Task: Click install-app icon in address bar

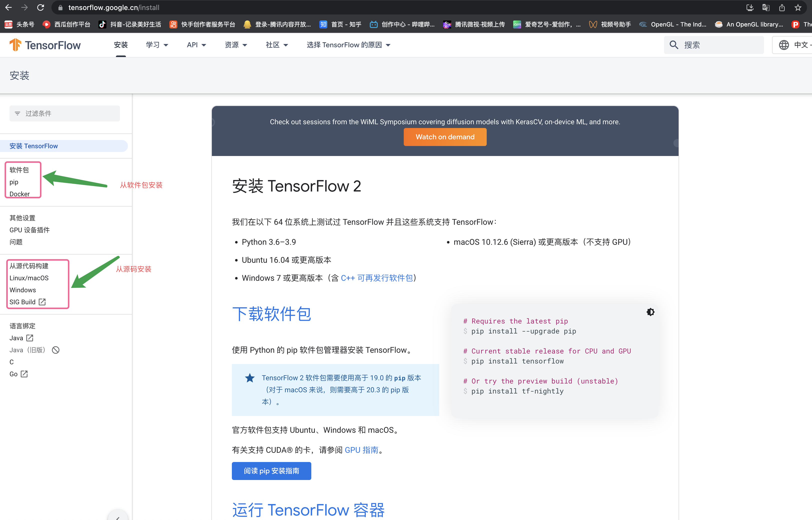Action: 750,7
